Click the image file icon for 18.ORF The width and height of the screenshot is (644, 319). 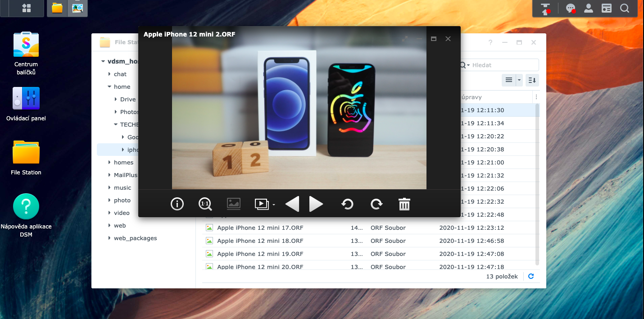tap(209, 241)
